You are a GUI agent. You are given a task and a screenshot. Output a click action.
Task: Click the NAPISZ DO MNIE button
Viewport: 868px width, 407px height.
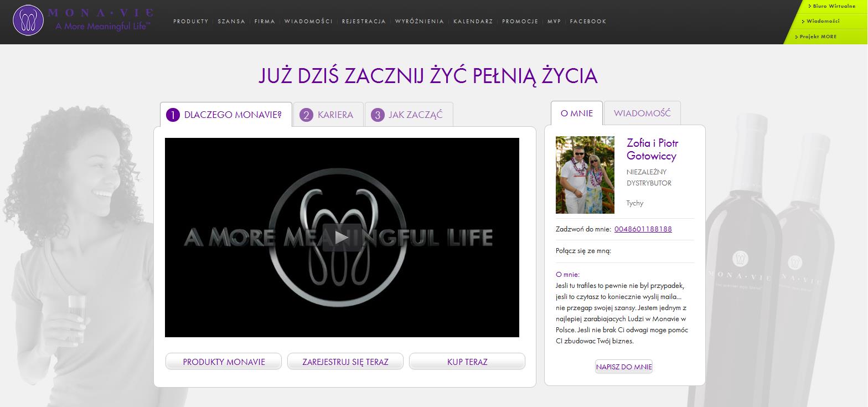(x=624, y=367)
